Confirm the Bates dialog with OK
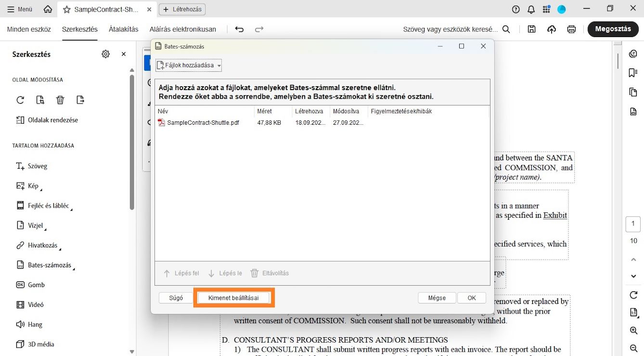This screenshot has height=356, width=644. pyautogui.click(x=472, y=298)
